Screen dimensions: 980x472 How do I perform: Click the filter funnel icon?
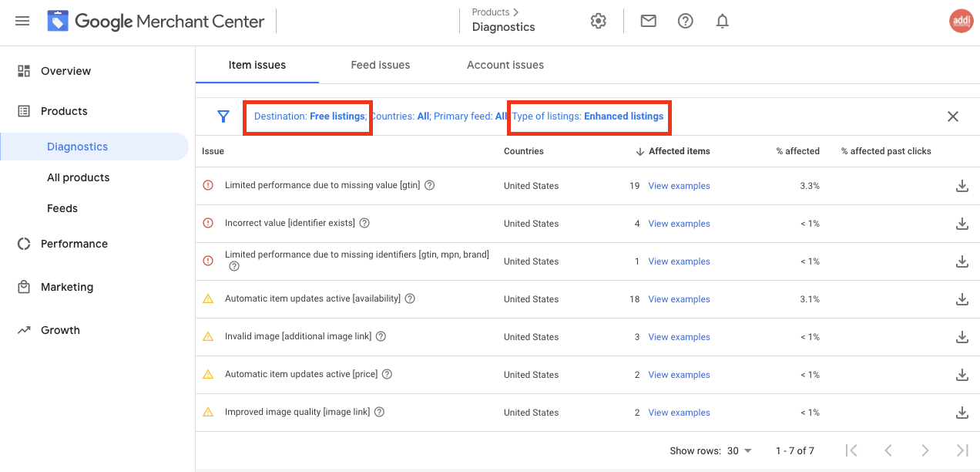(x=223, y=116)
